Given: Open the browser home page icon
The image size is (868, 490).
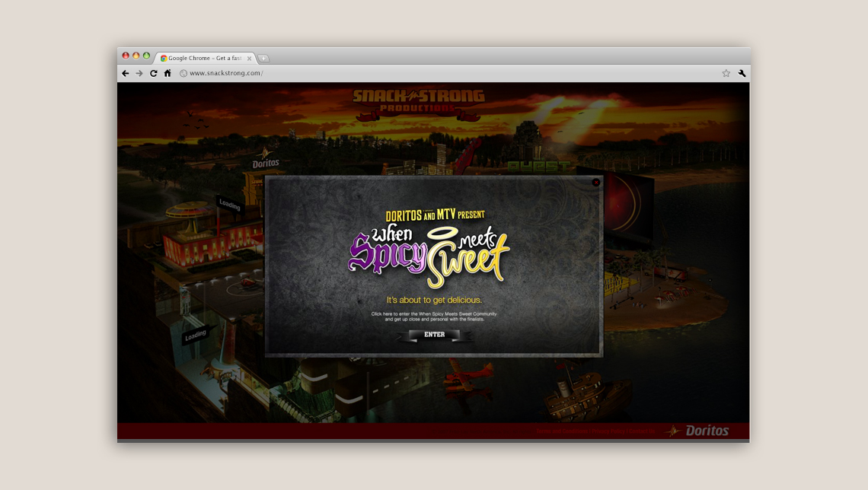Looking at the screenshot, I should coord(168,73).
